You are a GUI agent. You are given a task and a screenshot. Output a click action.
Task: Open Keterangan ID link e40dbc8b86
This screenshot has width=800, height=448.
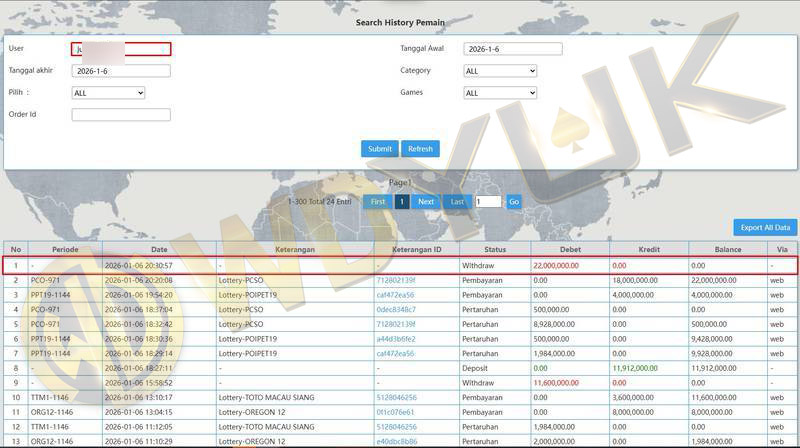[x=396, y=441]
